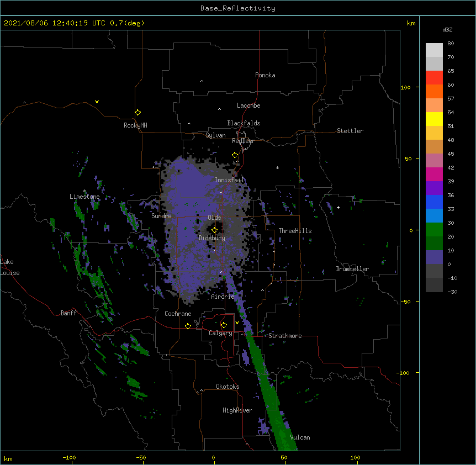The image size is (476, 465).
Task: Click the Drumheller city label
Action: click(x=352, y=269)
